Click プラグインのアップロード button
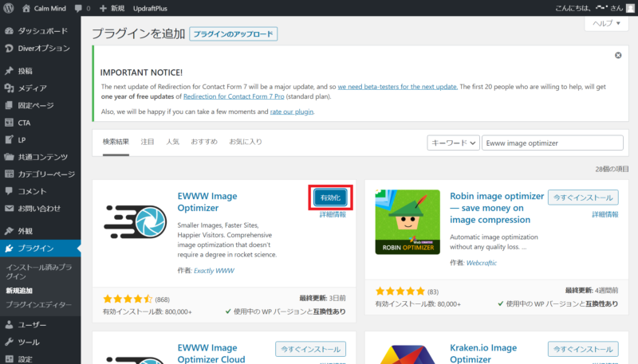638x364 pixels. [233, 34]
